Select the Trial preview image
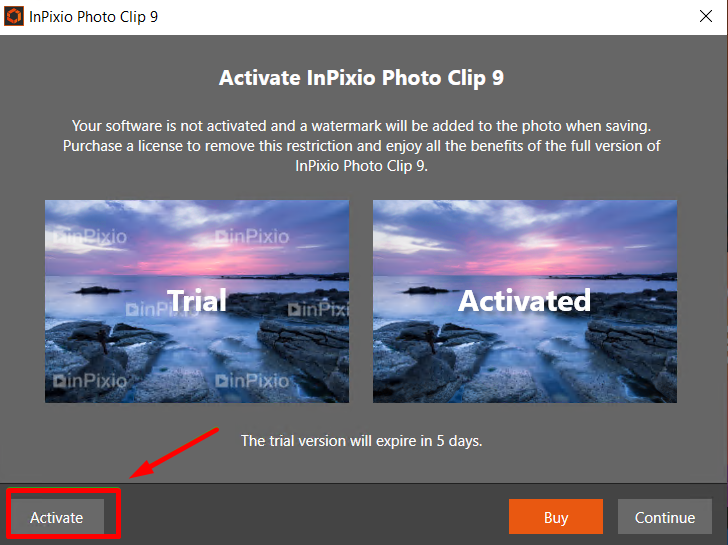728x545 pixels. pyautogui.click(x=197, y=301)
